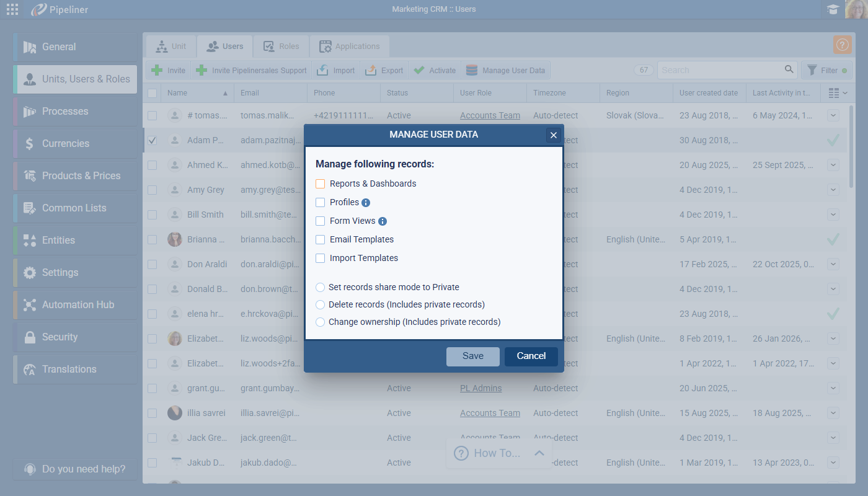
Task: Tick the Import Templates checkbox
Action: 321,259
